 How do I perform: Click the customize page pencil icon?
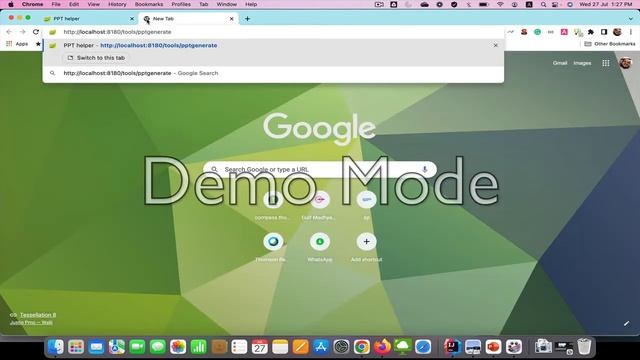point(627,323)
